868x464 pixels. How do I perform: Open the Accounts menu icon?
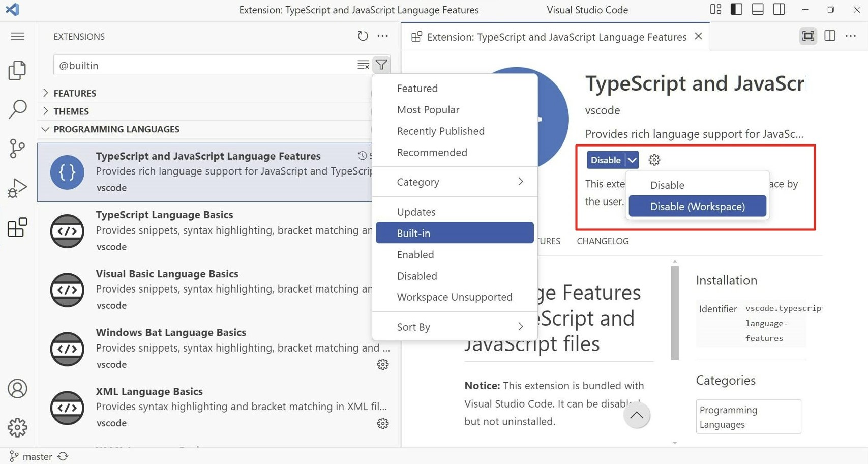17,389
